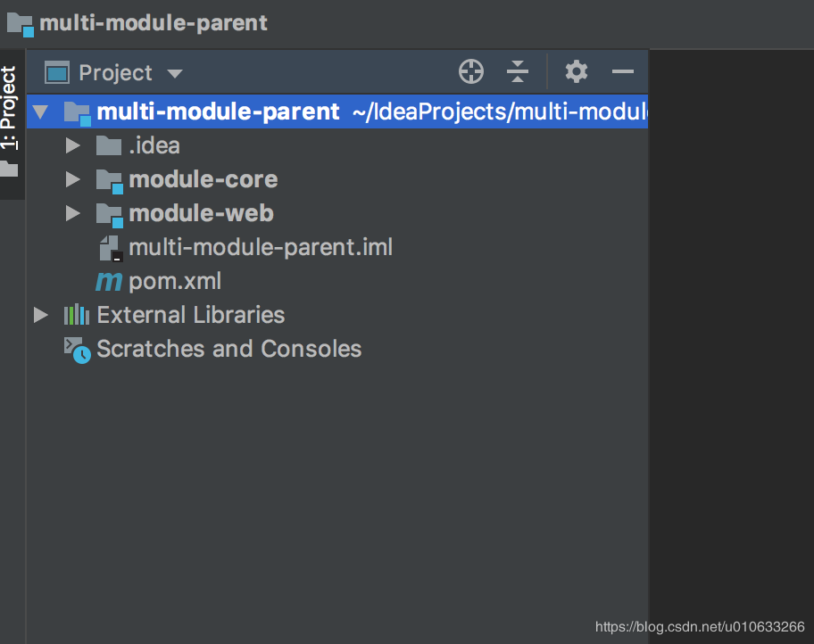Viewport: 814px width, 644px height.
Task: Click the locate/scroll-from-source crosshair icon
Action: [x=471, y=72]
